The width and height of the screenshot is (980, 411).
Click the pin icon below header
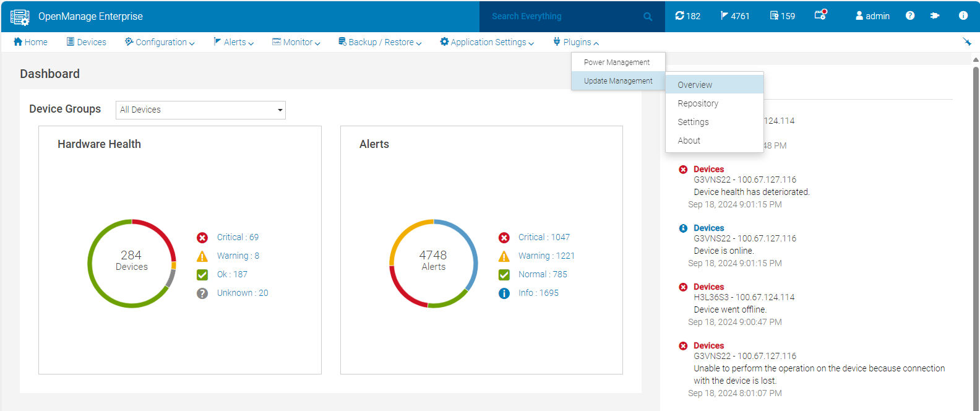[966, 42]
